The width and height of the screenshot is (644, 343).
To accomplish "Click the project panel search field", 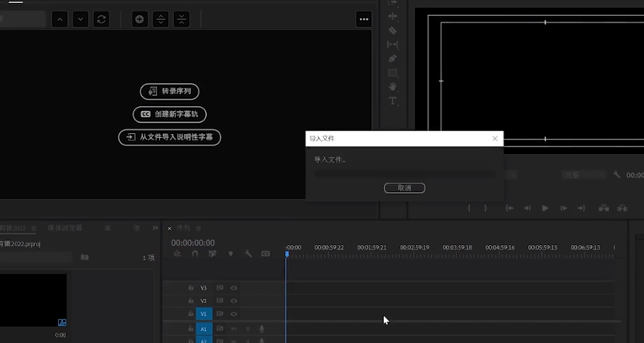I will coord(36,257).
